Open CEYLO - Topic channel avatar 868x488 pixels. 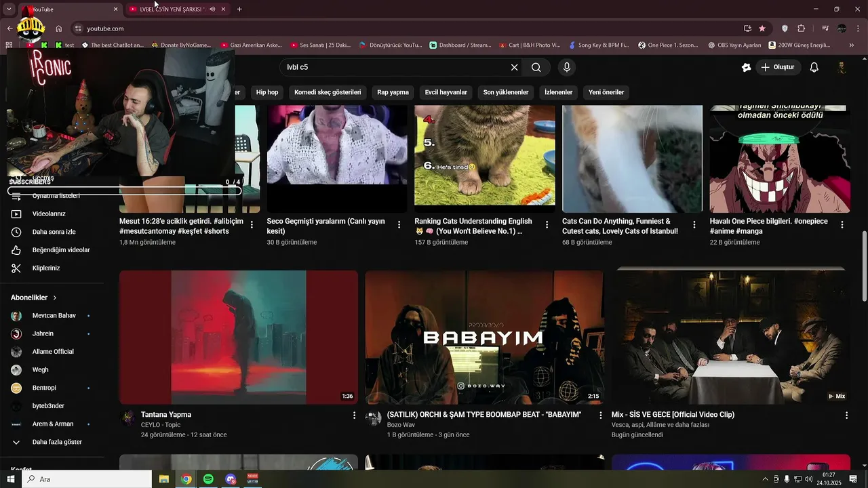coord(128,418)
